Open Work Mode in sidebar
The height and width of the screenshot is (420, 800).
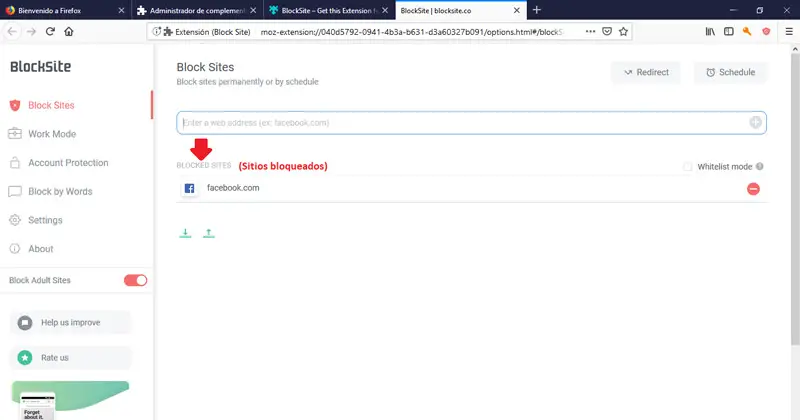[52, 134]
